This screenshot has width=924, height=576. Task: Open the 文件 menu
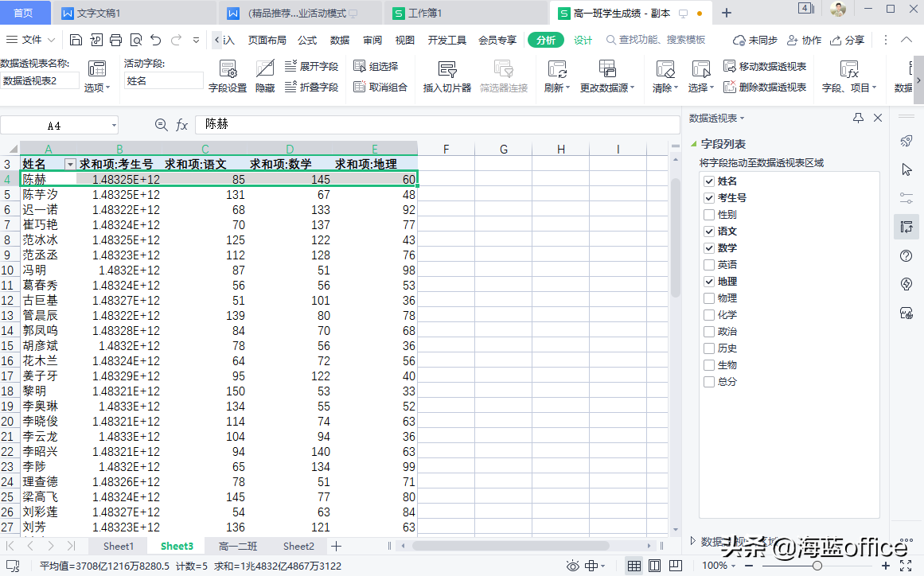click(x=31, y=40)
